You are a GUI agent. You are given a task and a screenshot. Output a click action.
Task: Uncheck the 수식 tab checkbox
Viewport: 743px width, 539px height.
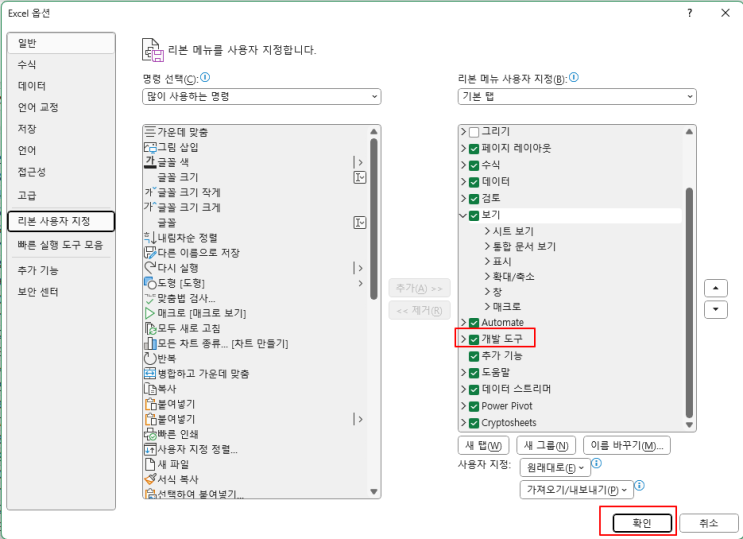(x=474, y=165)
